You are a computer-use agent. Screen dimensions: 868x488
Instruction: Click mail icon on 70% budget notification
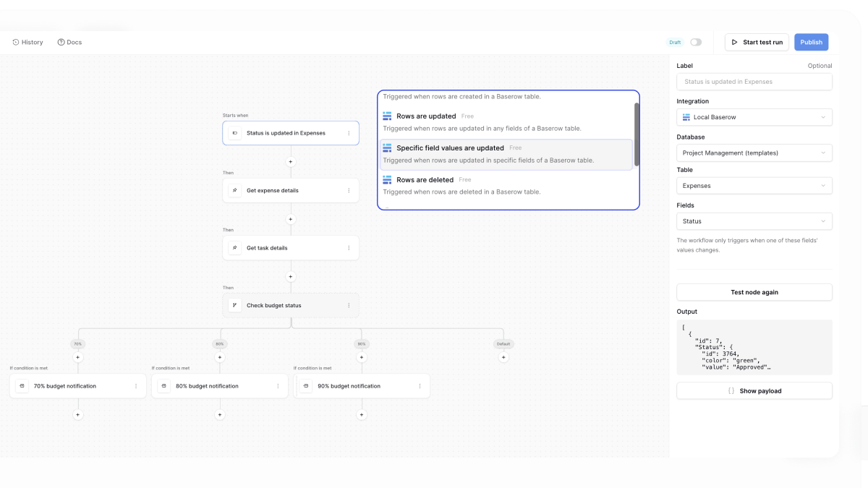point(22,386)
